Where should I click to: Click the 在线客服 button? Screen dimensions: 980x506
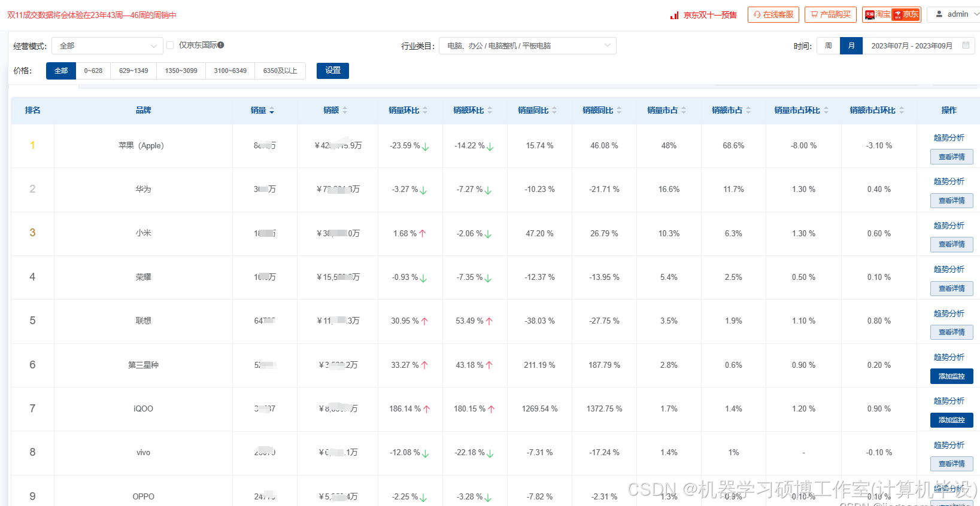(x=773, y=14)
